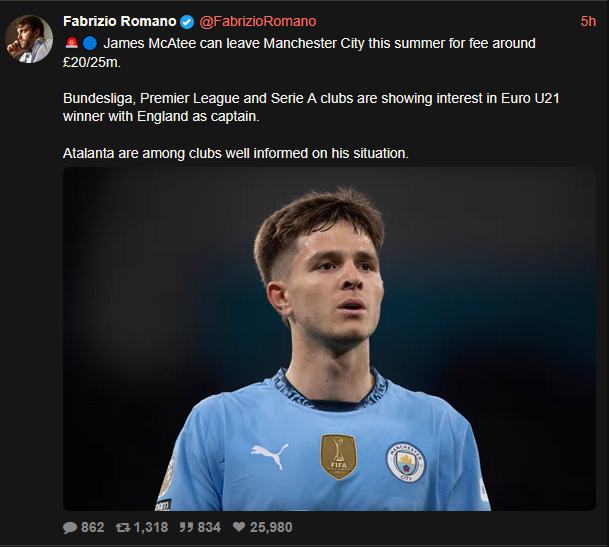The image size is (609, 547).
Task: Click the Atalanta sentence in the post
Action: pyautogui.click(x=236, y=153)
